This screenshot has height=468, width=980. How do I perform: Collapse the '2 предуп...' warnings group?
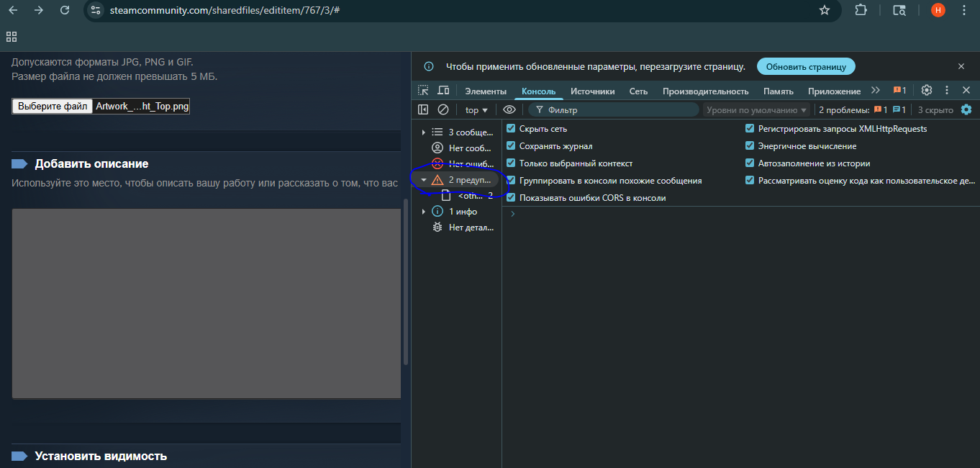pos(424,180)
